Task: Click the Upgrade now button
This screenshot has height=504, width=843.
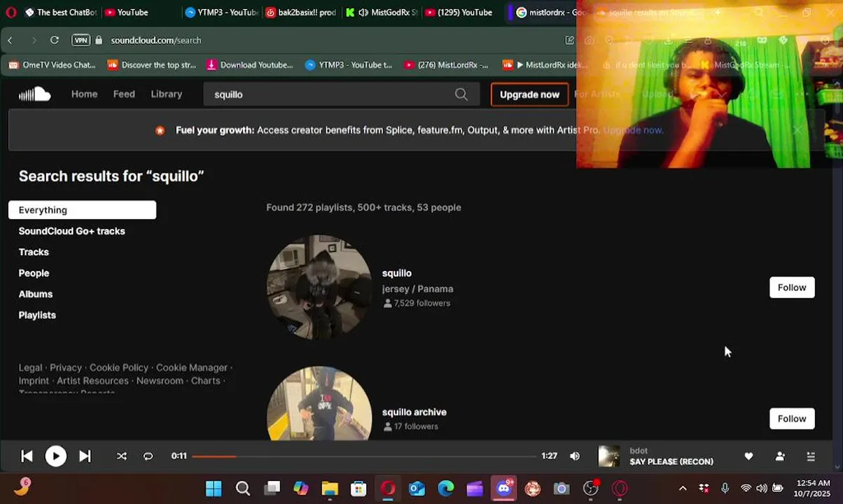Action: 529,94
